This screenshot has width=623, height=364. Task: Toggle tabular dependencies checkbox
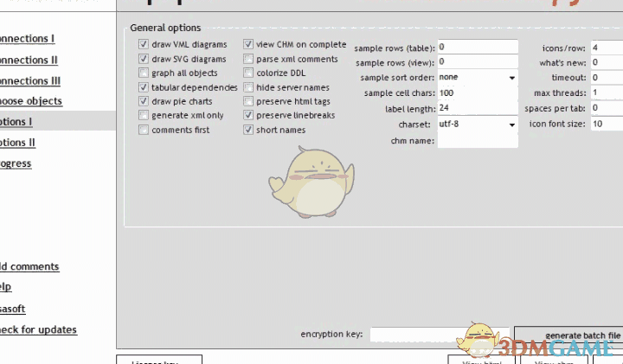[x=144, y=87]
